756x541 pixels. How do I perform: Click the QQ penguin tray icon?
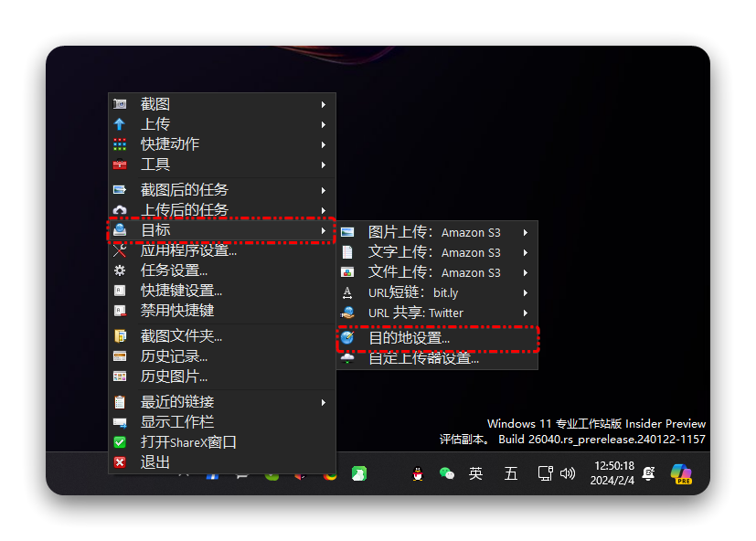tap(418, 474)
